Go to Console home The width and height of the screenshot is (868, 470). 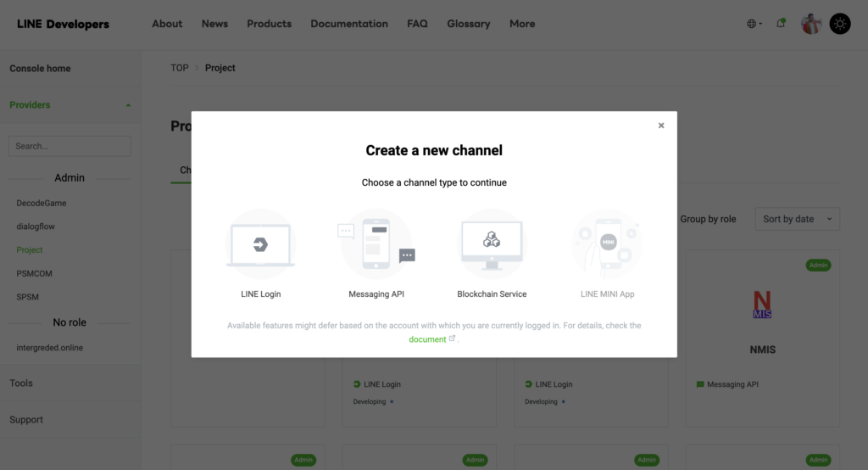[x=40, y=68]
